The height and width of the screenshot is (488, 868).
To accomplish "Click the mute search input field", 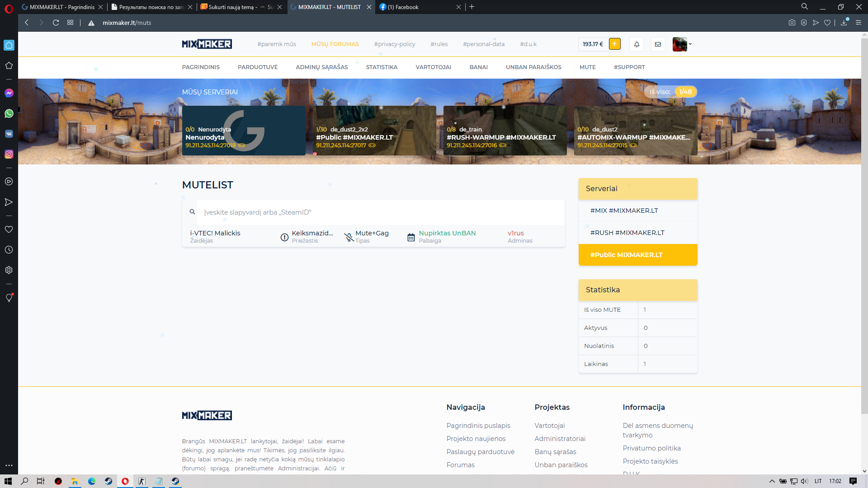I will [380, 212].
